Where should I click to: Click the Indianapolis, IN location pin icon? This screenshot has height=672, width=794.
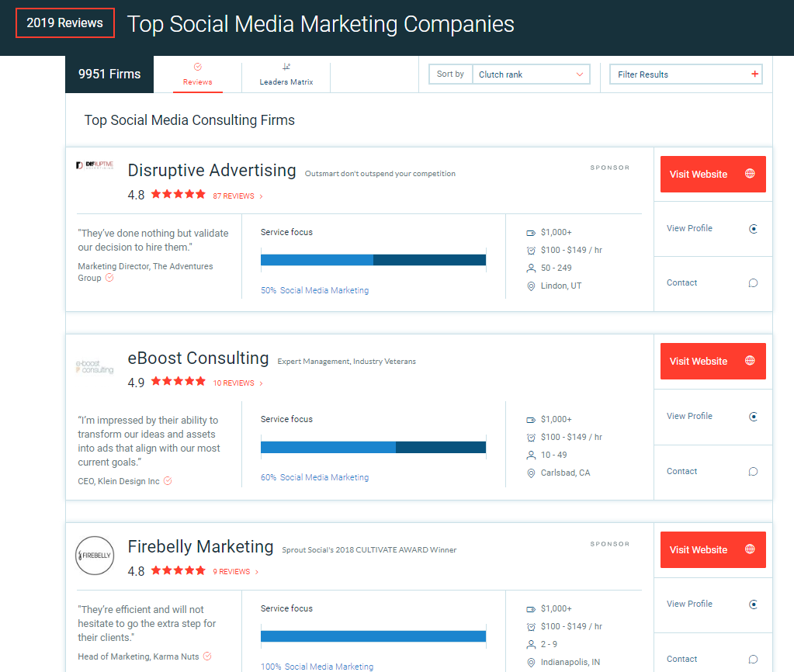pos(531,663)
